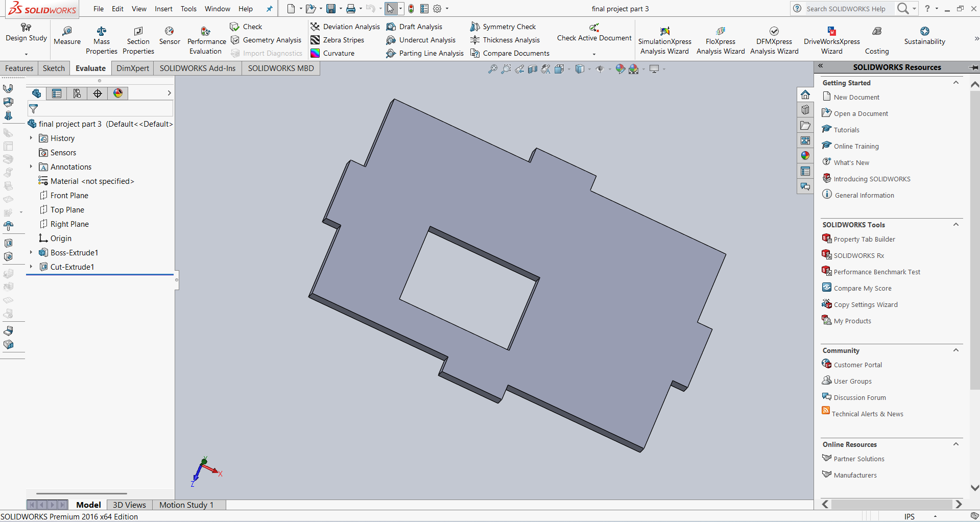980x522 pixels.
Task: Click Open a Document link
Action: 861,113
